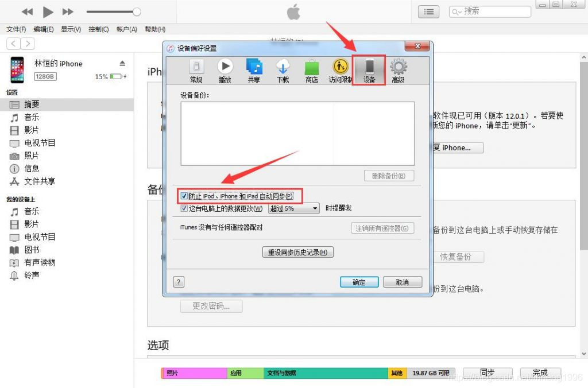
Task: Click the 128GB capacity label
Action: pyautogui.click(x=45, y=76)
